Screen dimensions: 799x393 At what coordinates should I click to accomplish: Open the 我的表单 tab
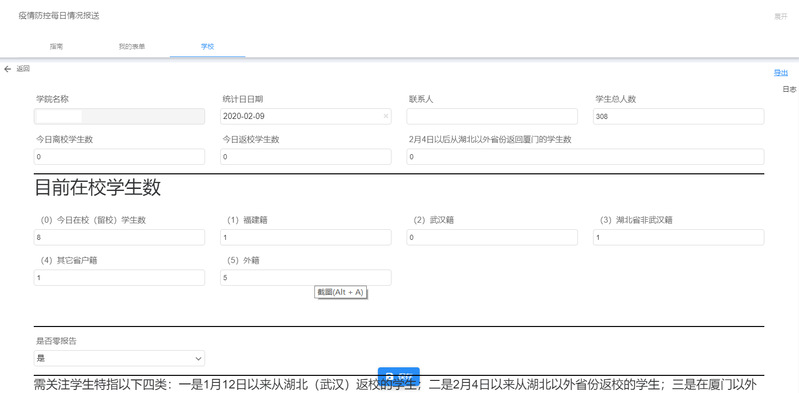pyautogui.click(x=132, y=46)
